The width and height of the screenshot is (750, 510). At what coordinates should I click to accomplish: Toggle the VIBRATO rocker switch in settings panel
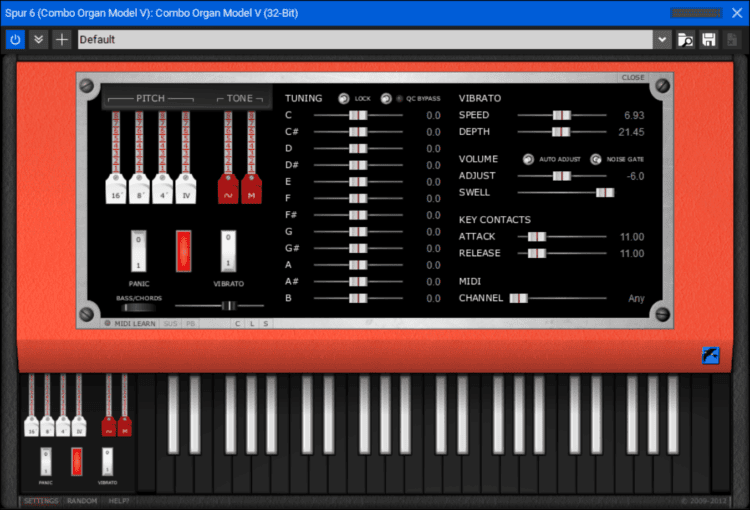(228, 251)
